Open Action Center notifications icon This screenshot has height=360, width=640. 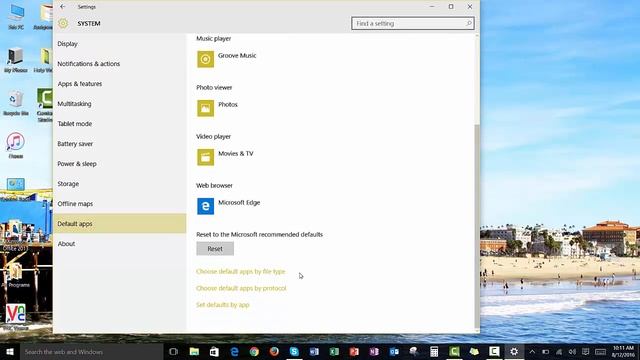click(586, 351)
